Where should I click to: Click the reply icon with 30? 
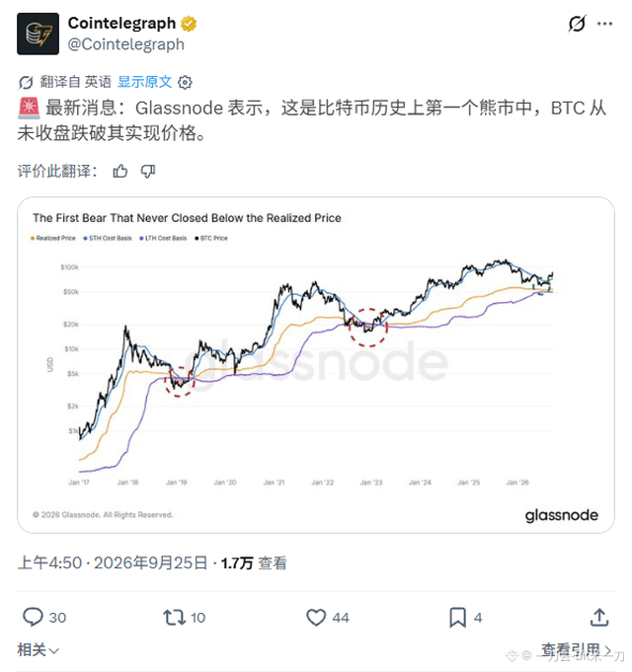tap(33, 617)
